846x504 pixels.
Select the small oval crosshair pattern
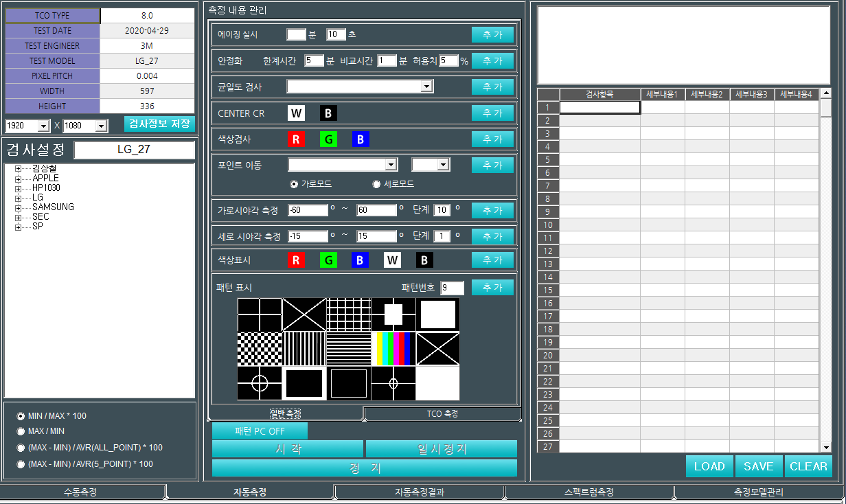(393, 383)
